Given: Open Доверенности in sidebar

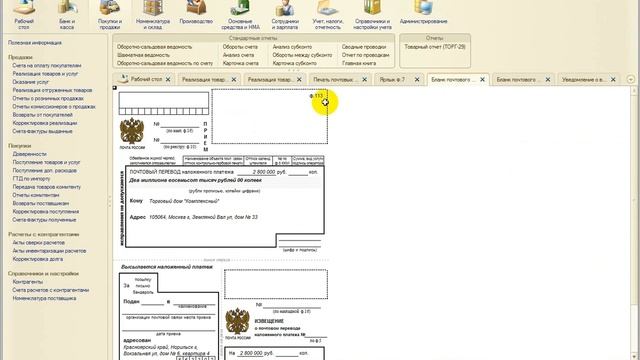Looking at the screenshot, I should tap(29, 154).
